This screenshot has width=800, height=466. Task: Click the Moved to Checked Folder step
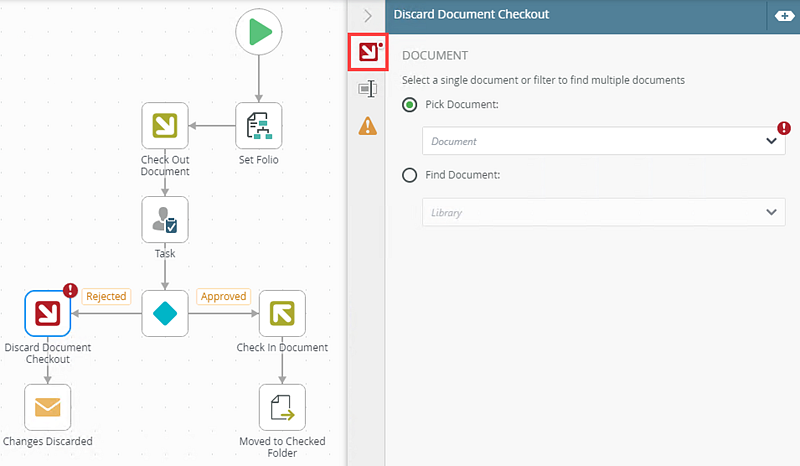282,407
